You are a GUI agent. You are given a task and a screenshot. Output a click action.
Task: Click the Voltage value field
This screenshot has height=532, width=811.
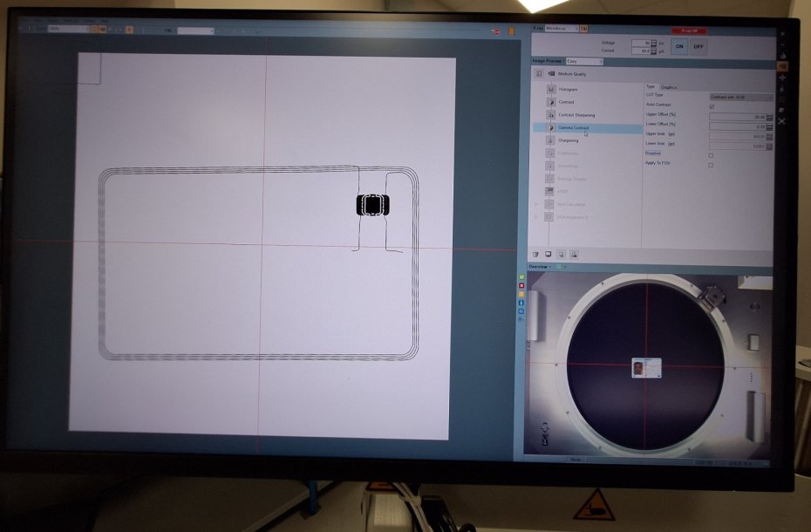(640, 43)
